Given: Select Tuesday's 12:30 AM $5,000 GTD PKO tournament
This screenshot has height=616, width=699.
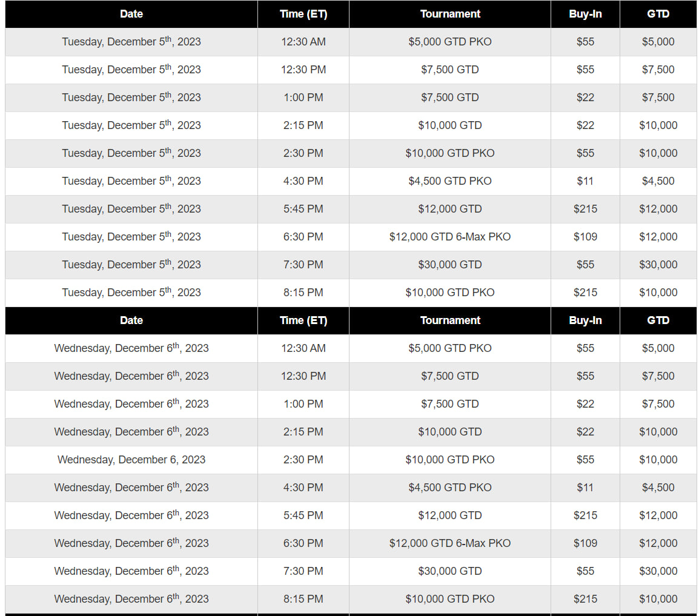Looking at the screenshot, I should click(x=450, y=42).
